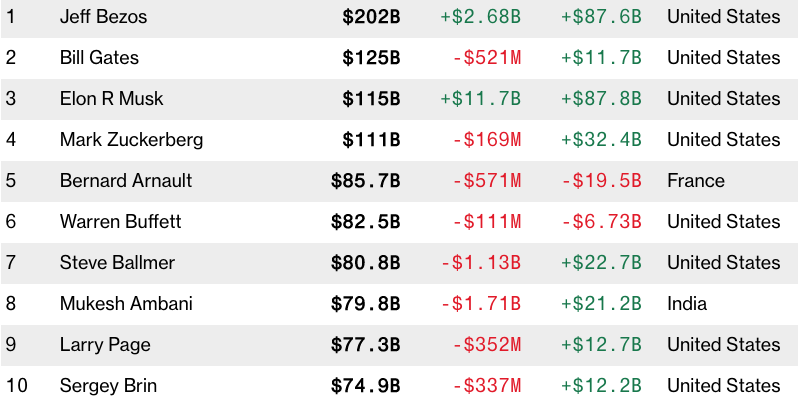
Task: Click India country cell
Action: coord(687,304)
